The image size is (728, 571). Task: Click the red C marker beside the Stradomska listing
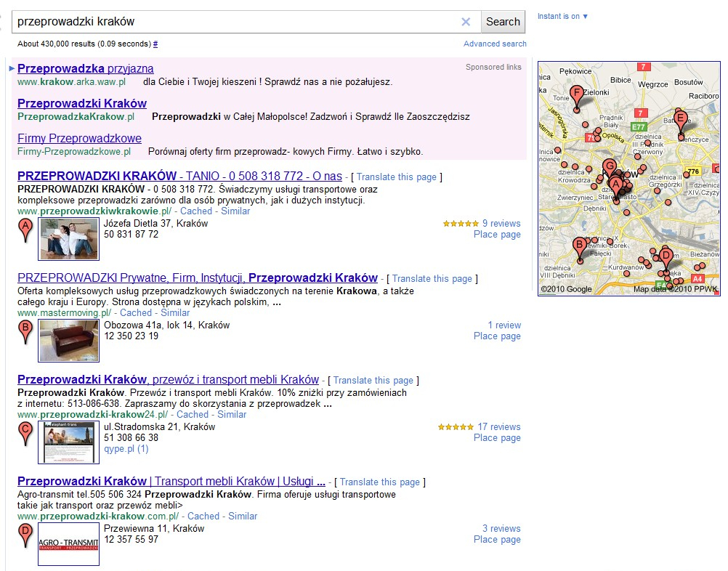coord(25,434)
